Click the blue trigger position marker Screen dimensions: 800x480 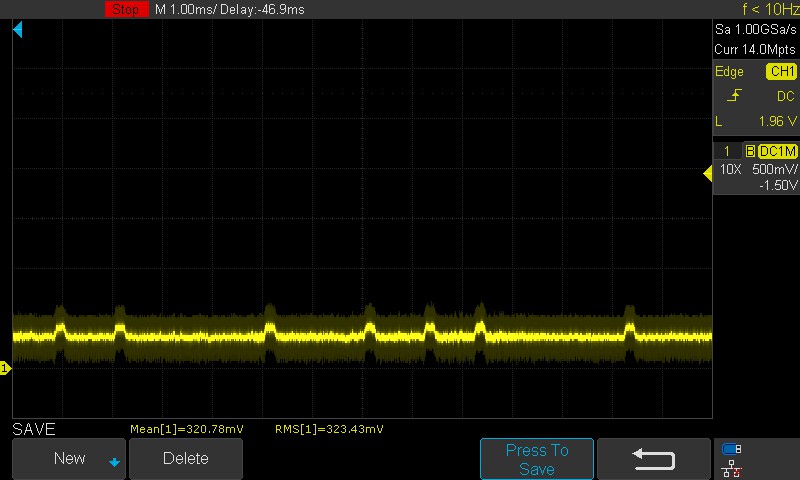[x=18, y=30]
